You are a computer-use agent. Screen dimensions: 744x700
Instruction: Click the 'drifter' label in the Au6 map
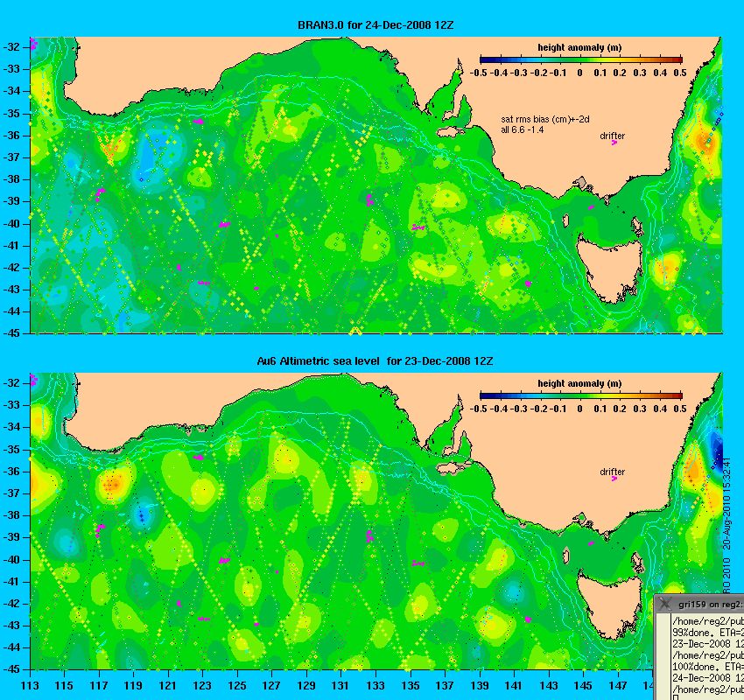click(612, 472)
